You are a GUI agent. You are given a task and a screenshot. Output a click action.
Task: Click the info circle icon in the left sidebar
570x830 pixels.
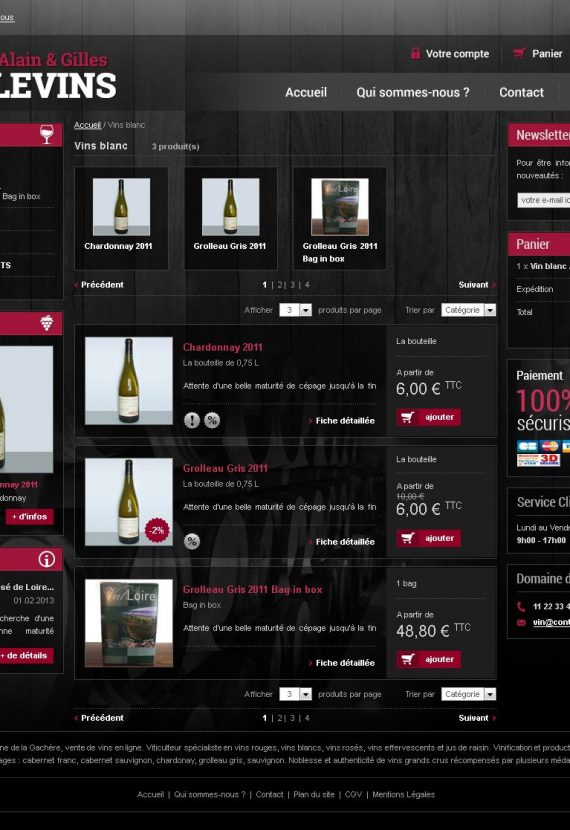coord(47,559)
